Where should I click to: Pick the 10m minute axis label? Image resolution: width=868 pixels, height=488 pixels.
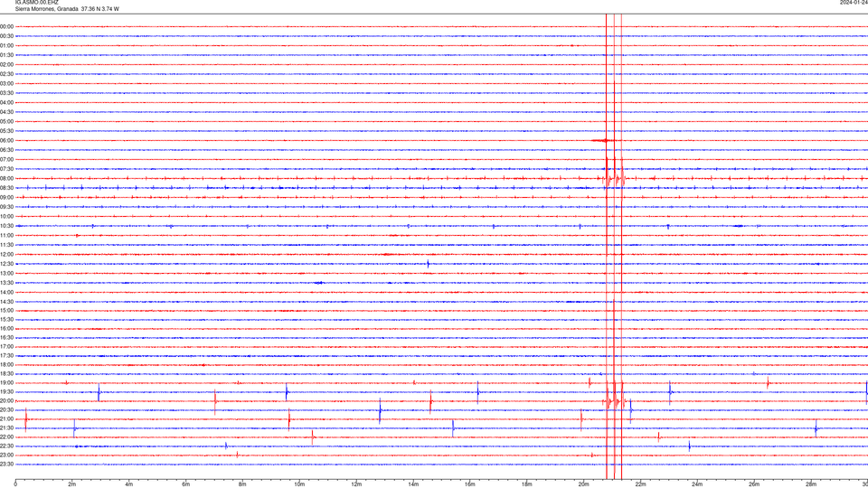point(299,484)
